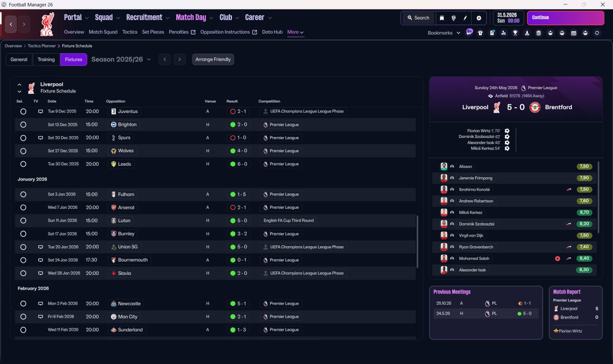Open the settings gear in the top bar
The height and width of the screenshot is (364, 613).
click(x=478, y=18)
